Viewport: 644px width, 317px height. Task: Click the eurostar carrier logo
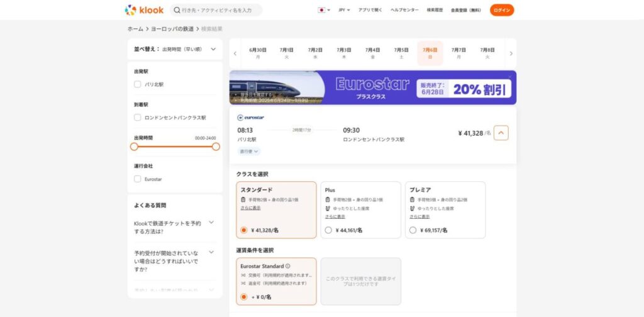pyautogui.click(x=250, y=118)
